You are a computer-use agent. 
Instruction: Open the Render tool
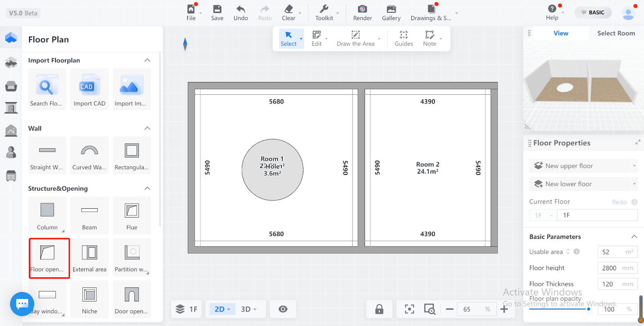coord(362,12)
